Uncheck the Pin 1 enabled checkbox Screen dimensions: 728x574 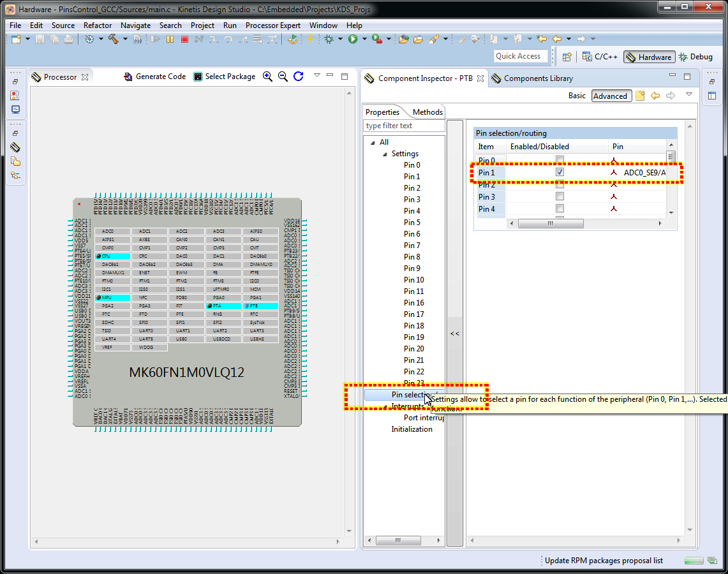pos(560,172)
